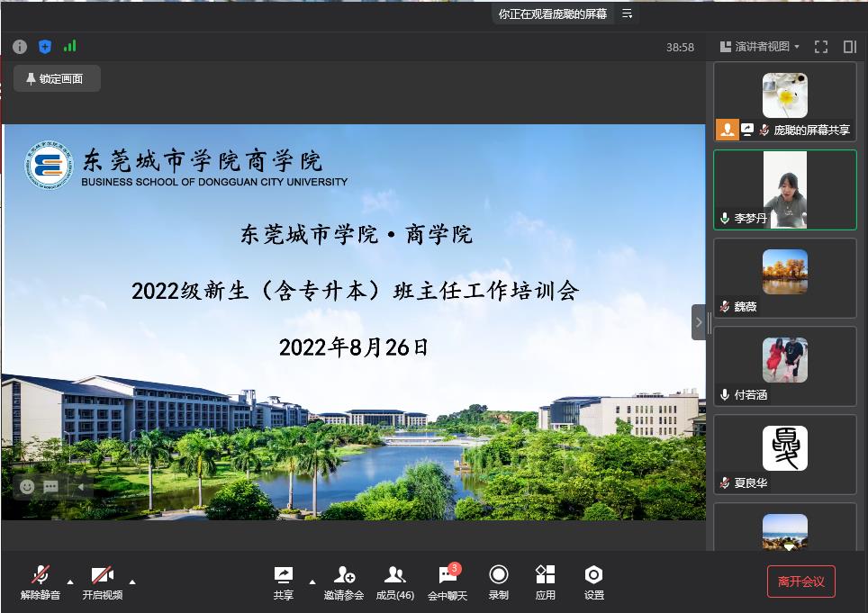Select 付若涵 participant tile
Image resolution: width=868 pixels, height=613 pixels.
click(x=785, y=366)
